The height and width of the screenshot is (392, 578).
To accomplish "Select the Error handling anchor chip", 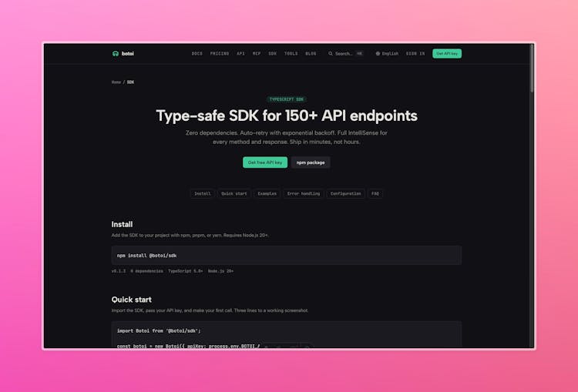I will [303, 193].
